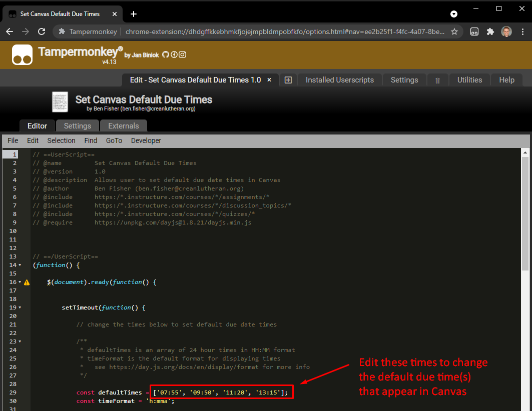Click the Tampermonkey logo icon in header
The image size is (532, 411).
pyautogui.click(x=23, y=54)
